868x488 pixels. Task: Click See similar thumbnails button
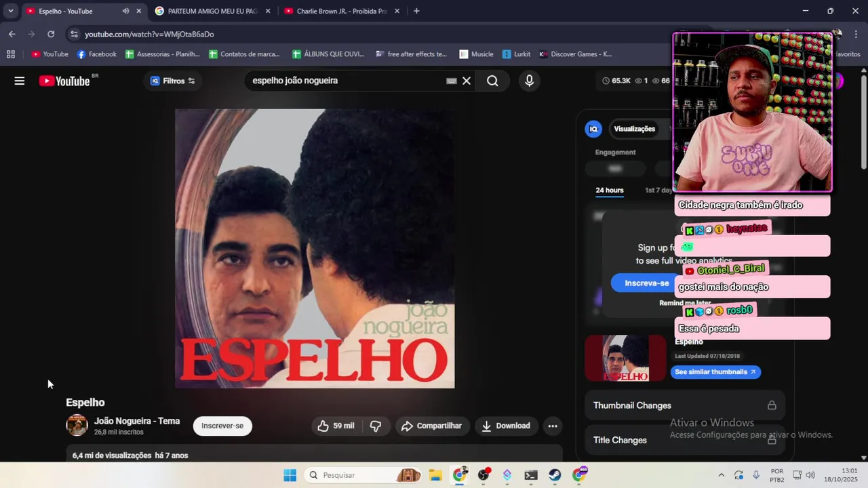715,372
